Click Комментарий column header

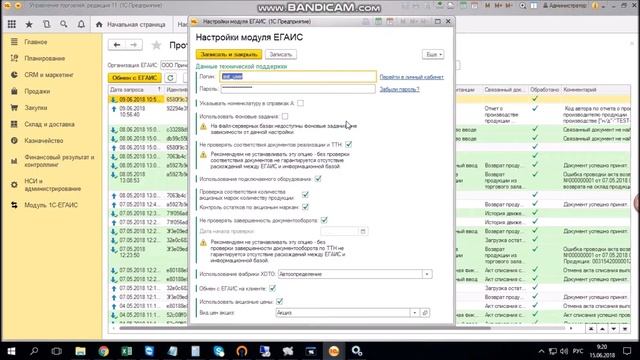[x=596, y=89]
